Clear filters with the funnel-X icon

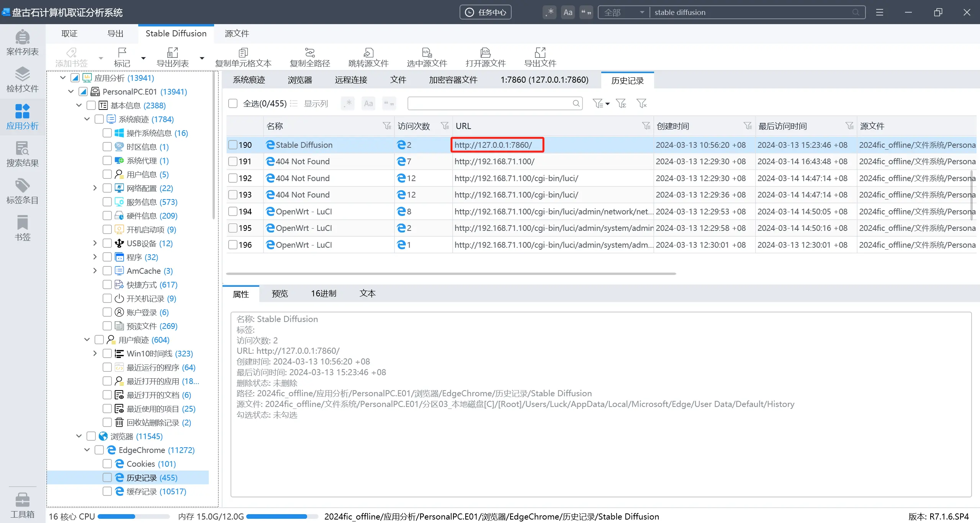click(641, 103)
